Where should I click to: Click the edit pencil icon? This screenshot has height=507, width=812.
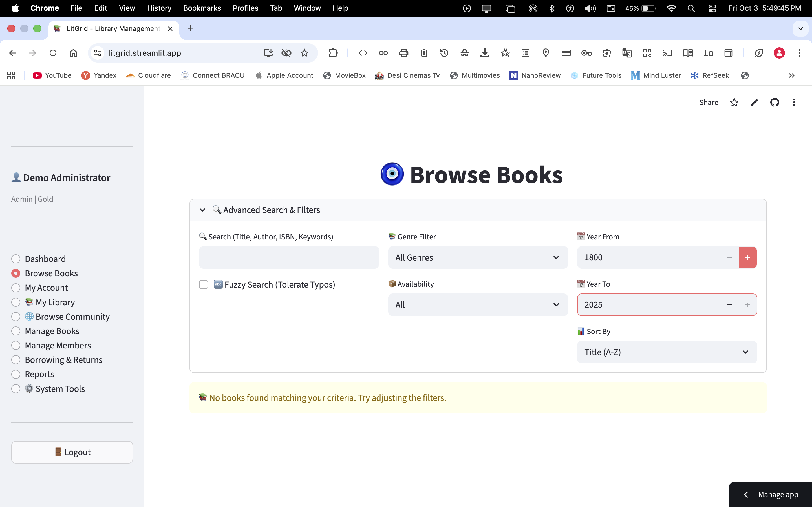coord(754,102)
